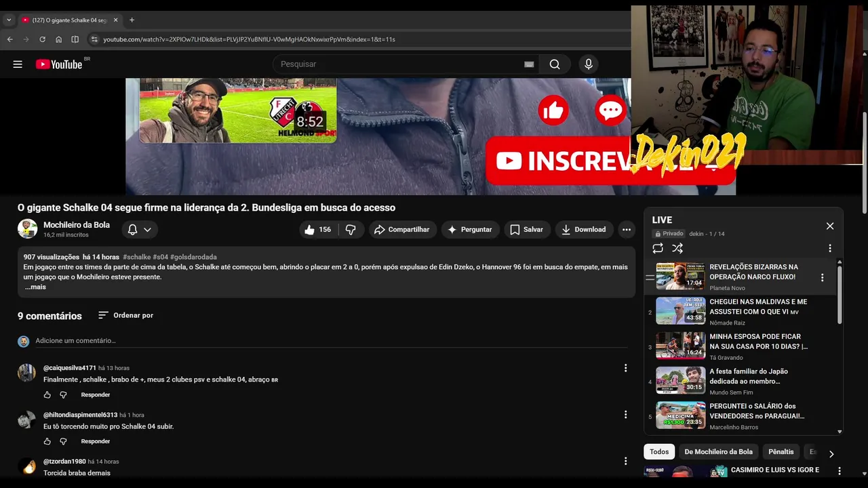868x488 pixels.
Task: Expand description with ...mais
Action: coord(35,287)
